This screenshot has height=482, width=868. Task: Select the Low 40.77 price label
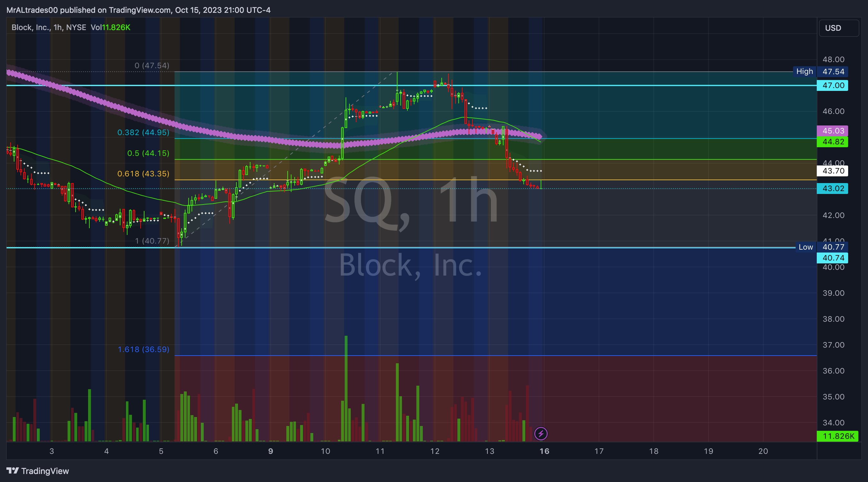pyautogui.click(x=822, y=247)
